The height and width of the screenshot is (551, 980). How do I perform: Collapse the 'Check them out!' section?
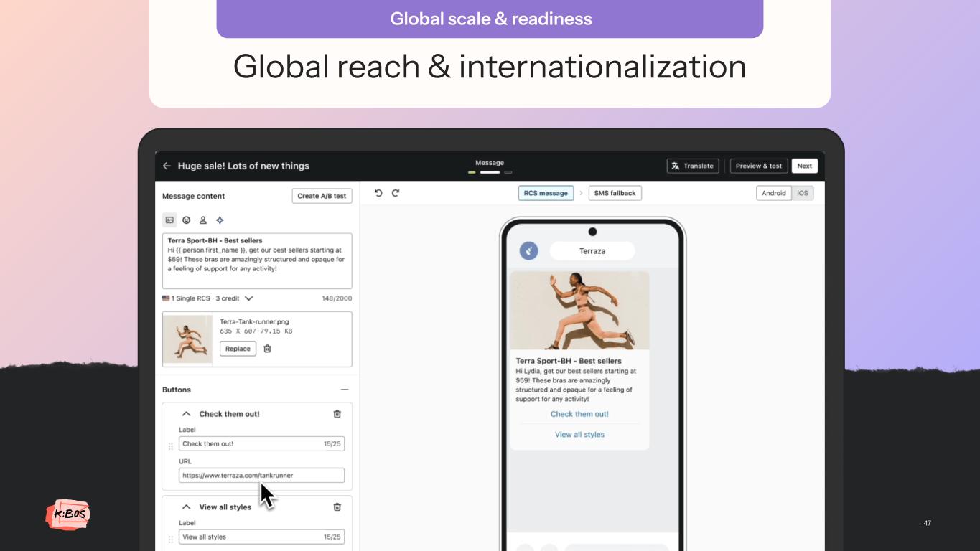[x=187, y=414]
